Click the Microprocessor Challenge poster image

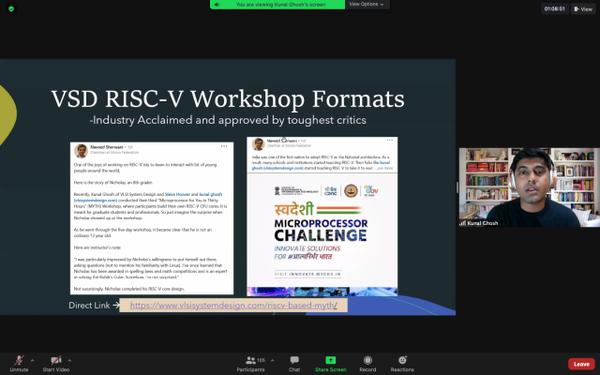322,234
